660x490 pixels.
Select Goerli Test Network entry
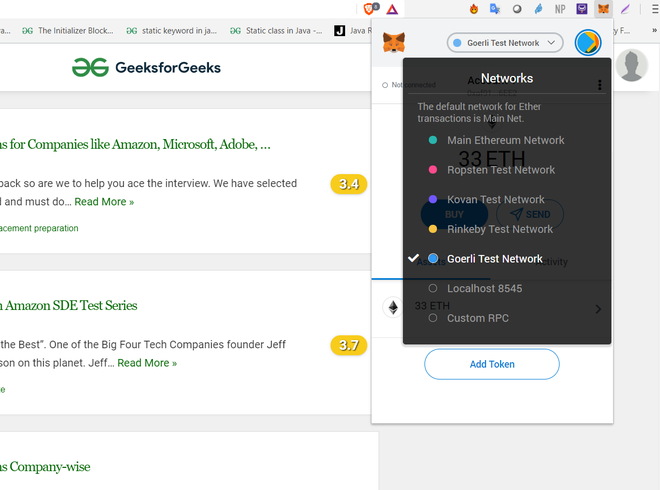point(507,258)
